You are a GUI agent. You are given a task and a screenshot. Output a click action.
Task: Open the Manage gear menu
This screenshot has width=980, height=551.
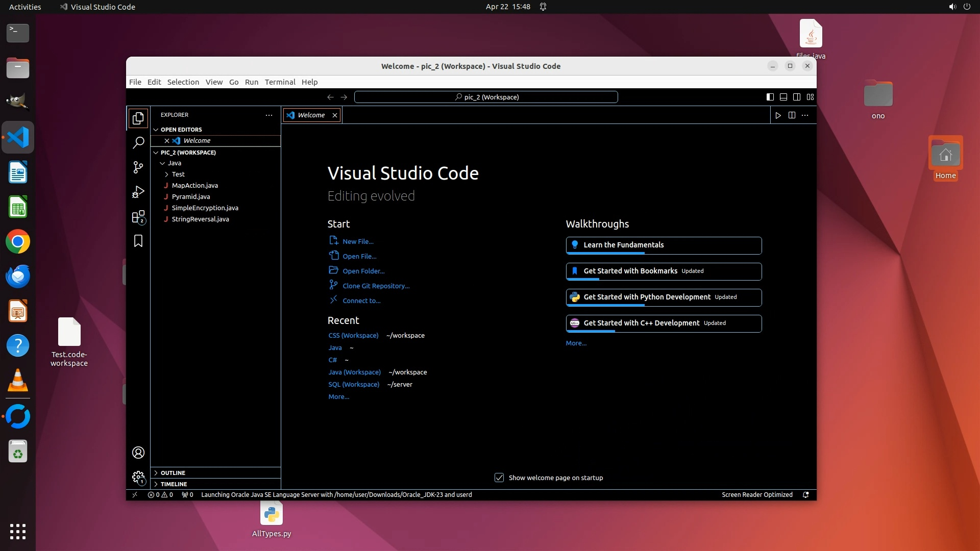pyautogui.click(x=138, y=477)
